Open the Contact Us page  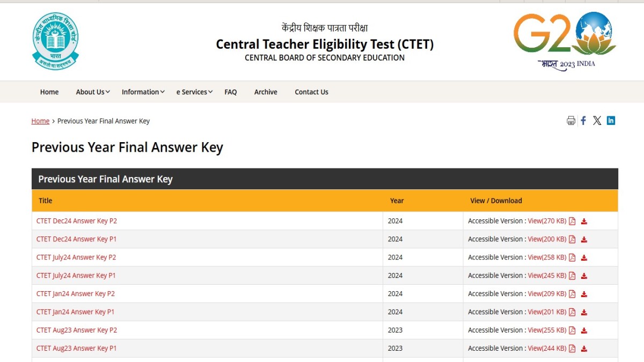(311, 92)
